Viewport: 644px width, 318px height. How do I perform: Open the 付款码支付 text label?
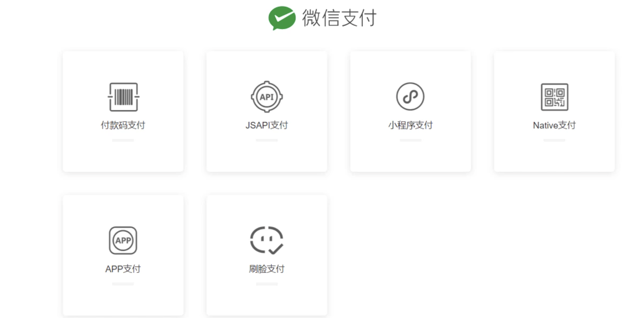click(123, 125)
